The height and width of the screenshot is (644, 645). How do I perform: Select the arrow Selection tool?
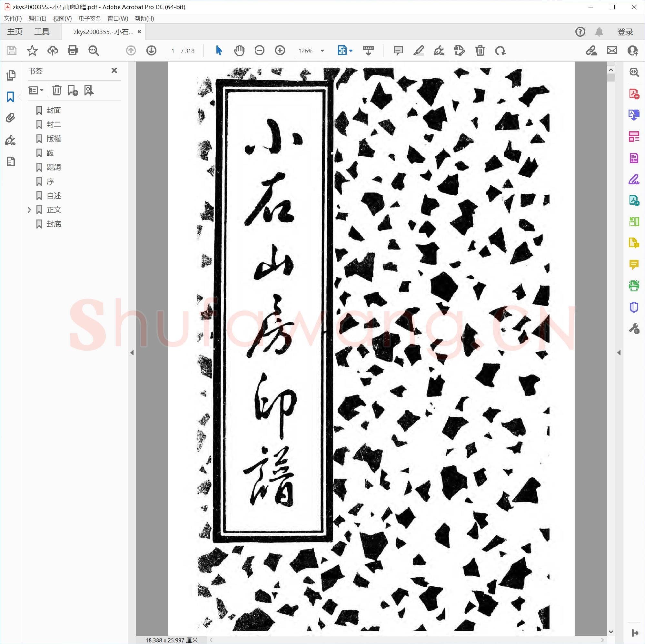point(219,50)
